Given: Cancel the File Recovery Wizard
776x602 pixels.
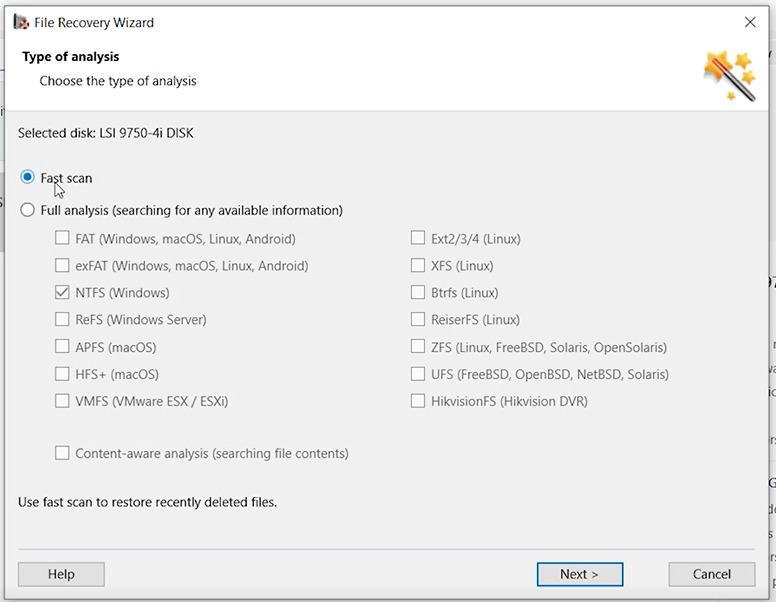Looking at the screenshot, I should (712, 574).
